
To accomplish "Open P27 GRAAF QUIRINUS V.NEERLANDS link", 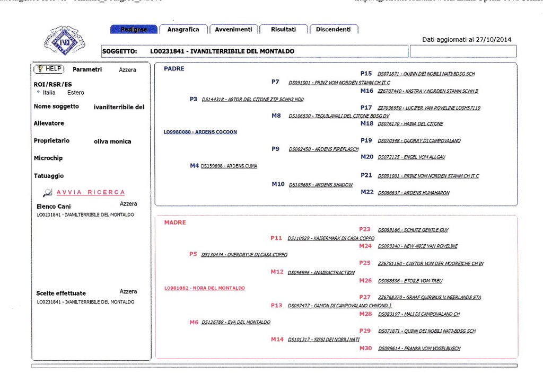I will 429,297.
